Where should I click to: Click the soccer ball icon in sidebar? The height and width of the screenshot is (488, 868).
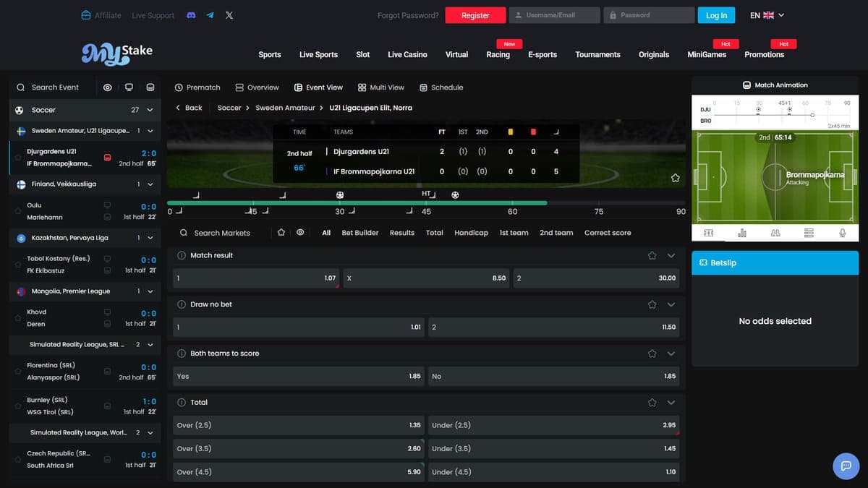20,110
